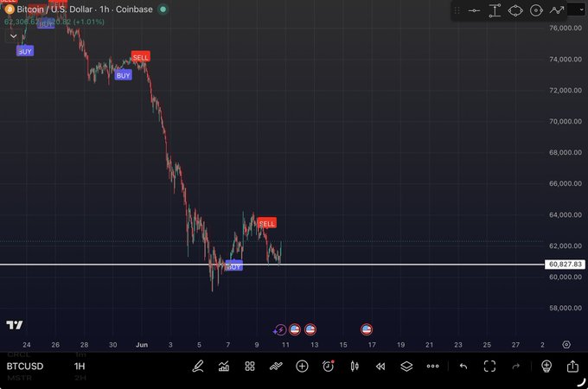Open the BTCUSD symbol selector

coord(25,367)
